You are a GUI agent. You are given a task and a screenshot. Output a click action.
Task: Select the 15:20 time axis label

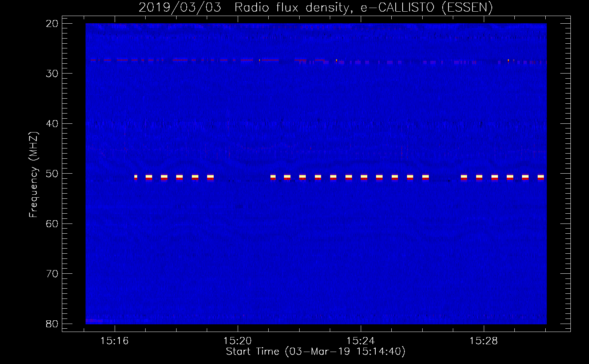(x=237, y=341)
